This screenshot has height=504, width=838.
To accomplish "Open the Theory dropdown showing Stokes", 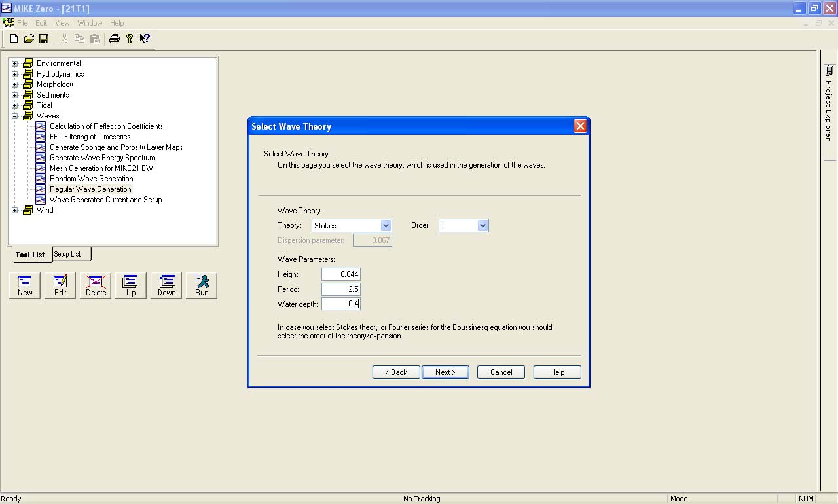I will point(386,225).
